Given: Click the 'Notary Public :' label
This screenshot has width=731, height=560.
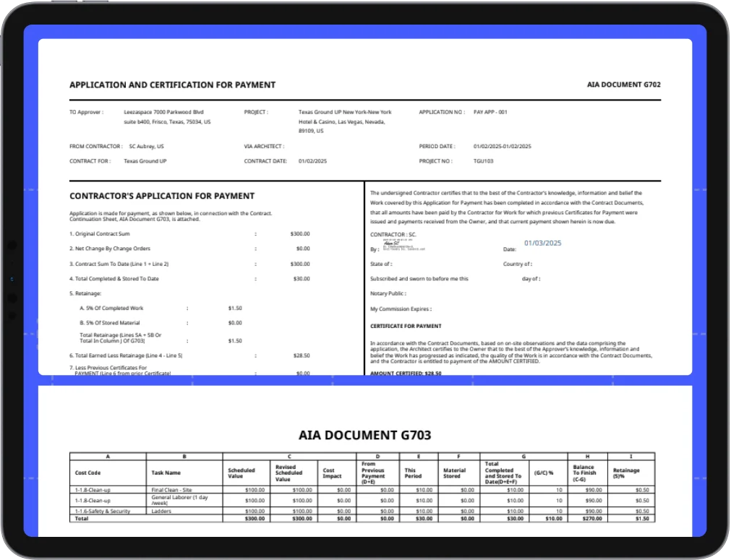Looking at the screenshot, I should click(388, 293).
